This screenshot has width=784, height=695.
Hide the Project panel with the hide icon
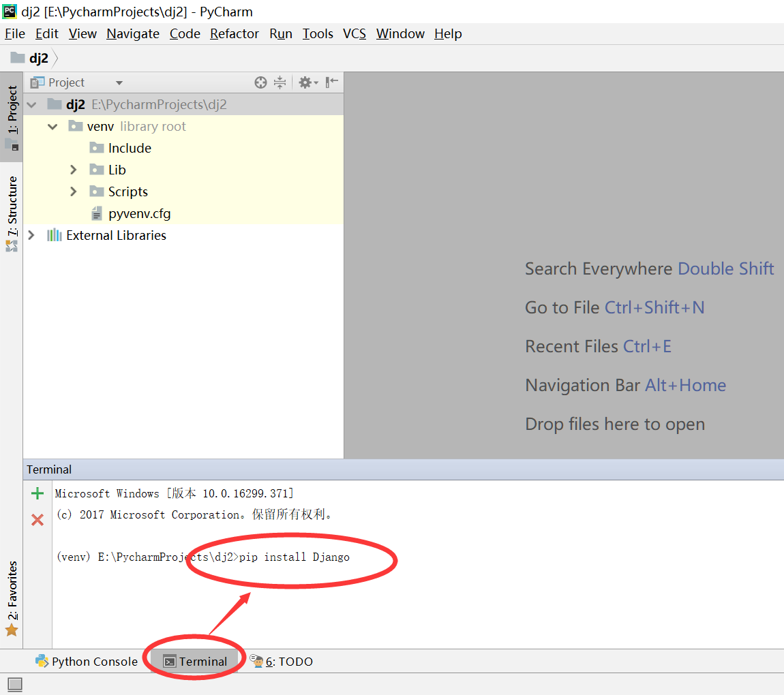331,82
